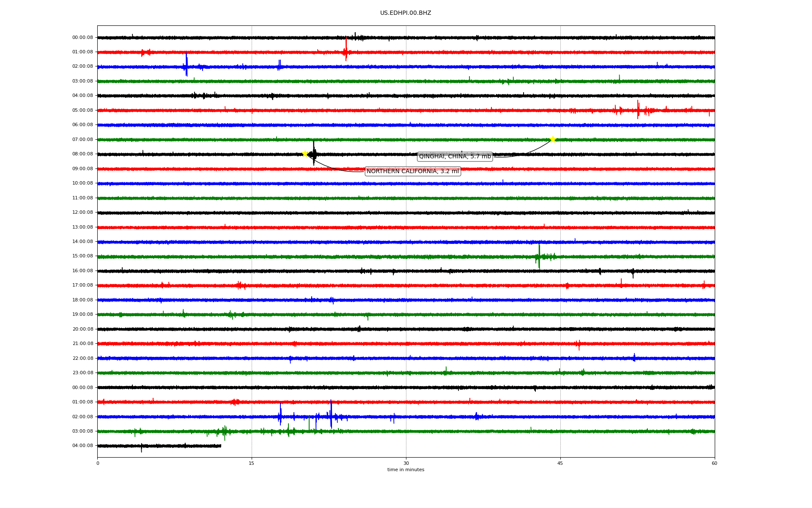
Task: Click the 12:00:08 time axis label
Action: (x=82, y=213)
